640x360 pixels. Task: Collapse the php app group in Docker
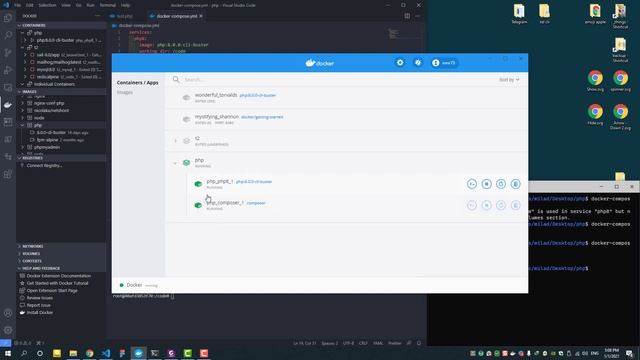[x=175, y=163]
